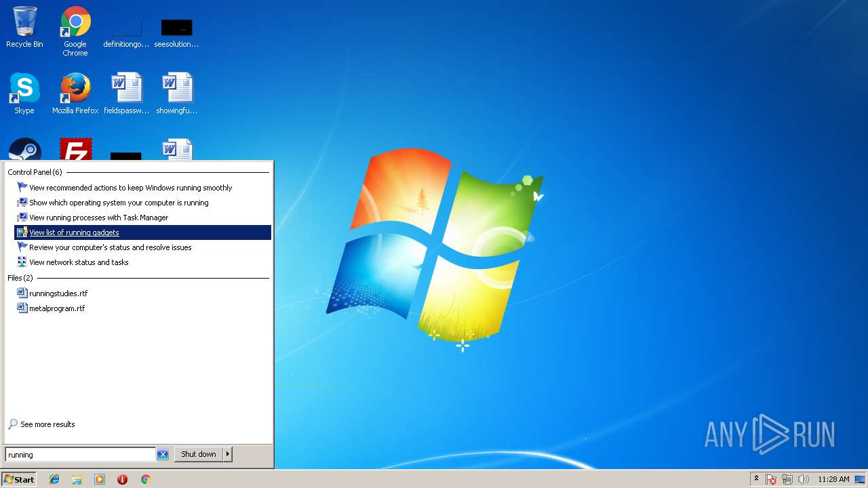
Task: Click the gadgets icon beside 'View list of running gadgets'
Action: (x=22, y=232)
